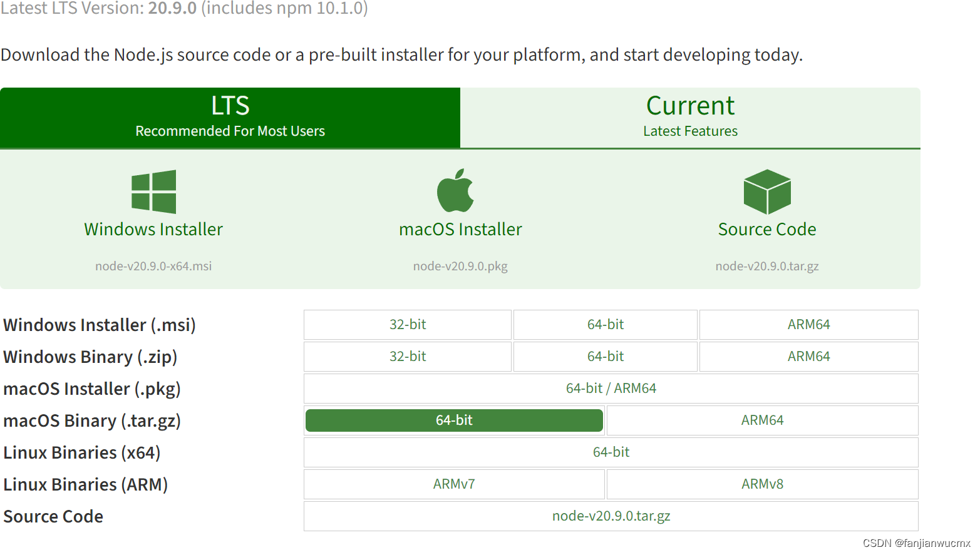Open the Source Code link under cube
The width and height of the screenshot is (980, 555).
click(767, 229)
